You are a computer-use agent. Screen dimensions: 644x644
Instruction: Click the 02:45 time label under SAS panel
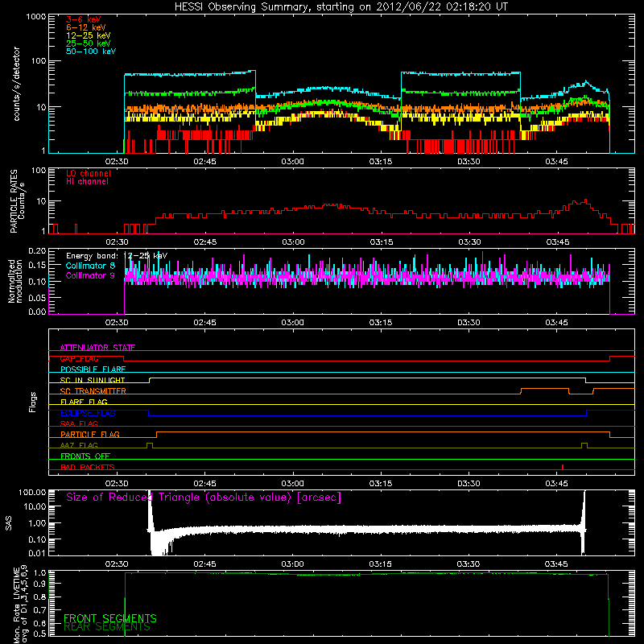tap(204, 564)
